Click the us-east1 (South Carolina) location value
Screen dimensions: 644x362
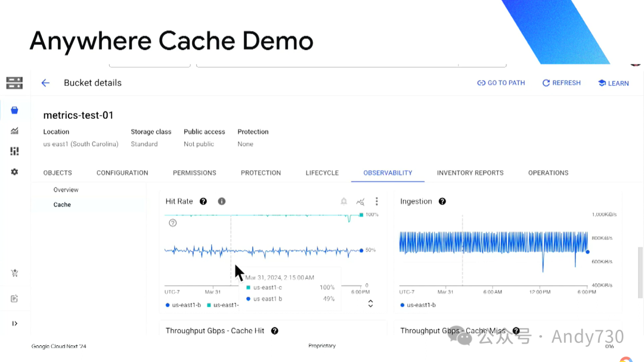tap(81, 144)
